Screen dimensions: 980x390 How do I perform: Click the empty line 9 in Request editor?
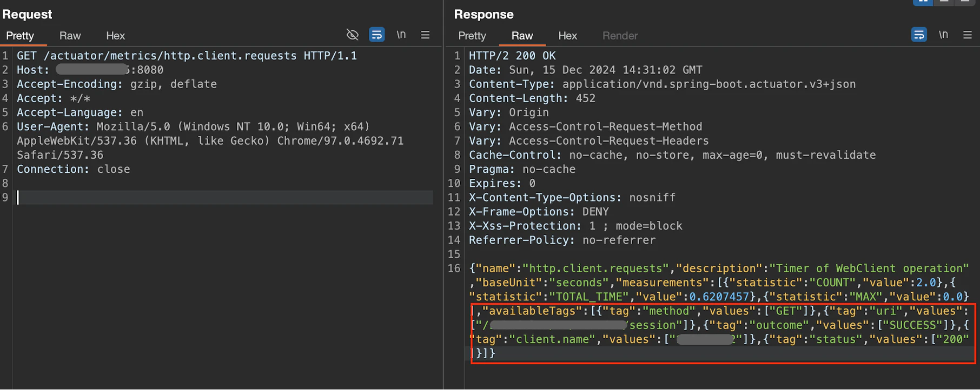[216, 198]
